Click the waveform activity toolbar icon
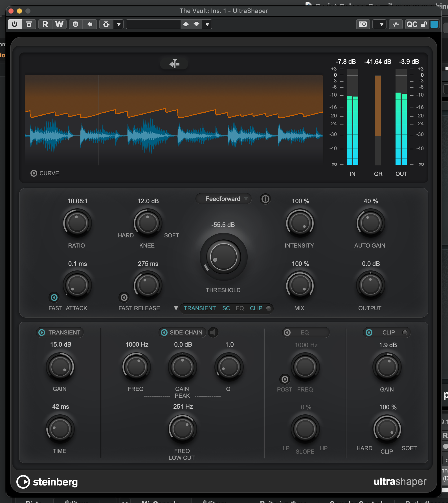Viewport: 448px width, 503px height. click(396, 24)
